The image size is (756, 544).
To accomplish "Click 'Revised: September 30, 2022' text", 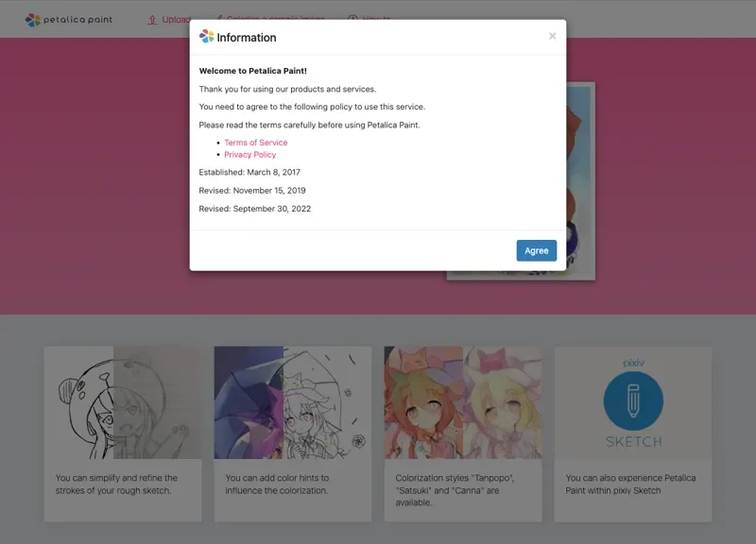I will click(x=254, y=209).
